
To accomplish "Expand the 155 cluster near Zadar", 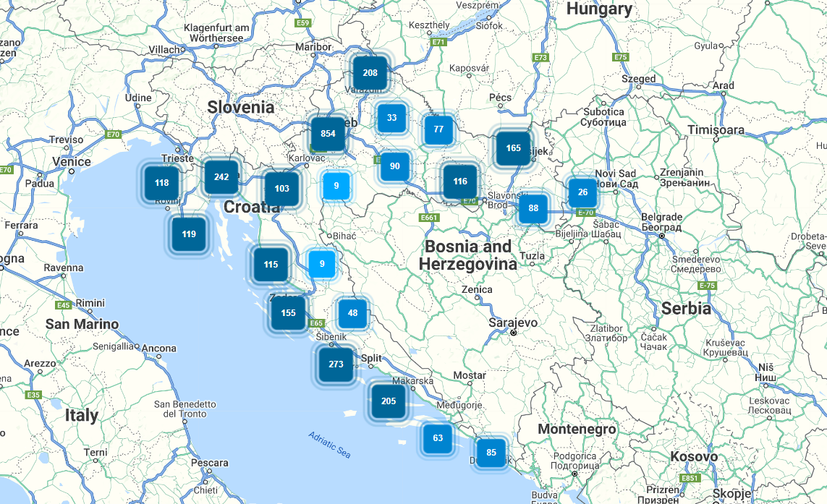I will (x=288, y=313).
